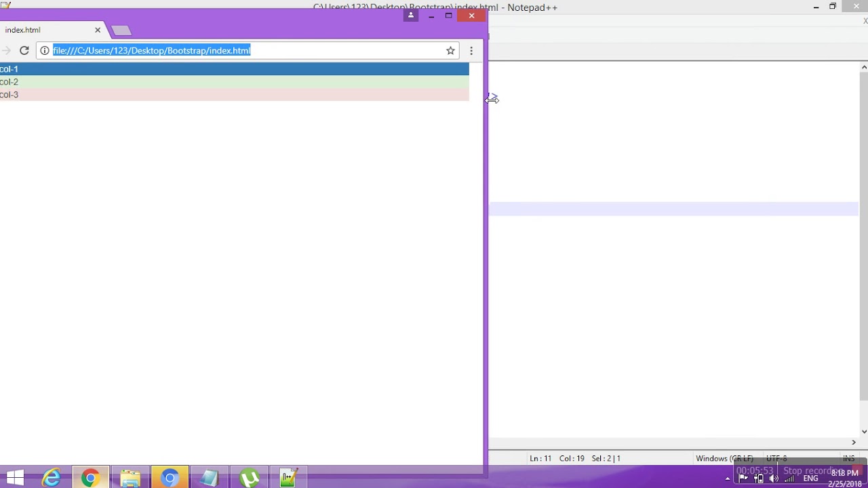
Task: Open the volume control in system tray
Action: coord(774,479)
